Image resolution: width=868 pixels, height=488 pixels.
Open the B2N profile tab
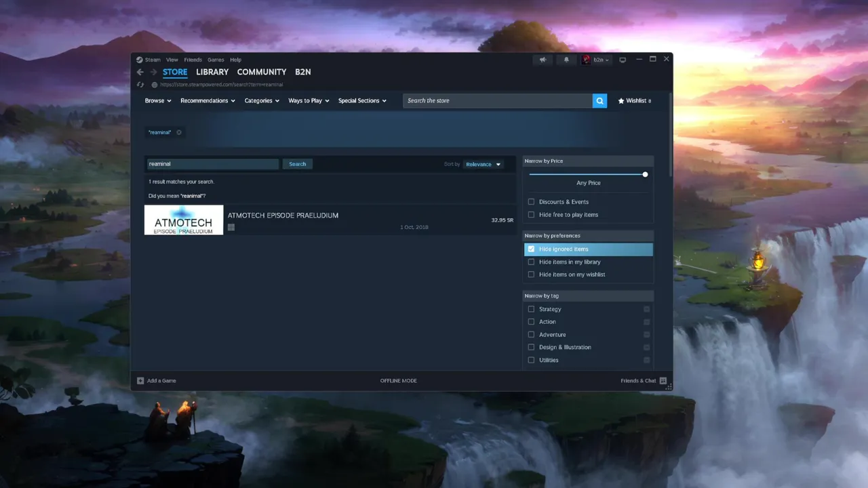(302, 72)
